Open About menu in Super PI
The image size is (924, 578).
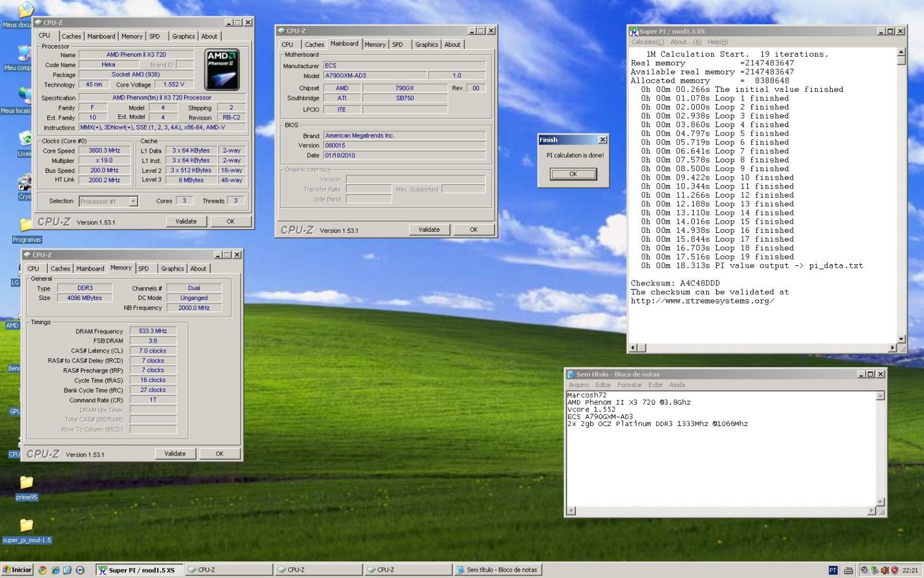685,42
